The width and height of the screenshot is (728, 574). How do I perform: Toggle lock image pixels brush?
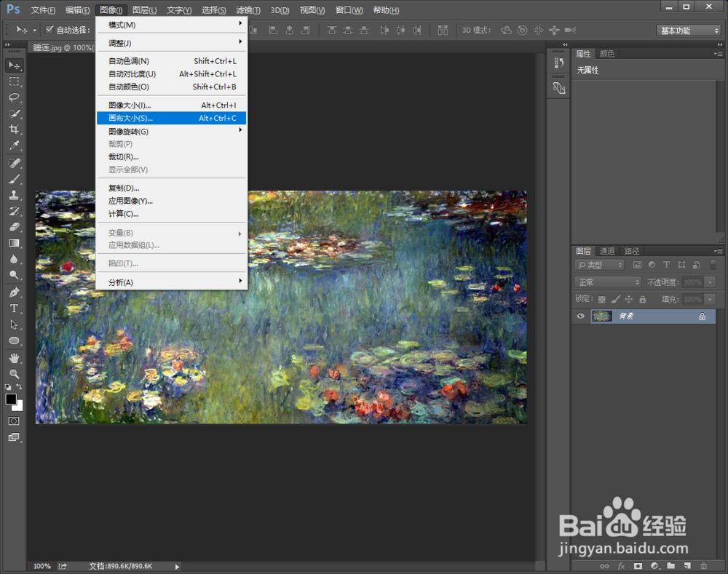615,299
